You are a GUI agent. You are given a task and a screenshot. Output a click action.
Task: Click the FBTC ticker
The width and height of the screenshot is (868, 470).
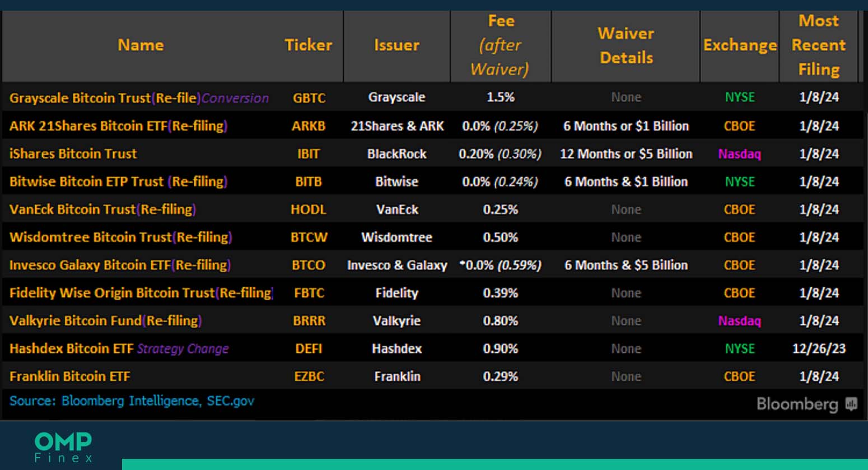click(309, 293)
